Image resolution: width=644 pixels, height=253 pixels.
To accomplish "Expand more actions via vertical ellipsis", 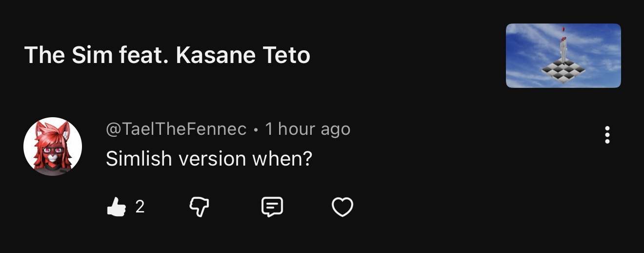I will (607, 135).
